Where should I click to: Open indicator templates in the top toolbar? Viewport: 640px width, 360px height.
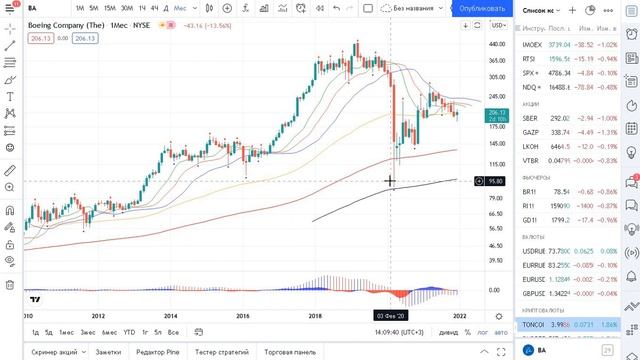click(x=282, y=8)
